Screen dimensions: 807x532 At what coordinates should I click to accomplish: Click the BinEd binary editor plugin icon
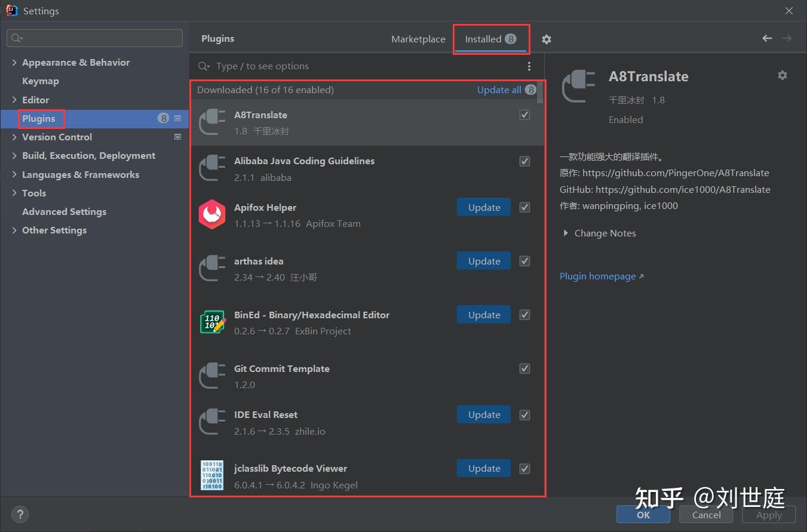tap(212, 322)
